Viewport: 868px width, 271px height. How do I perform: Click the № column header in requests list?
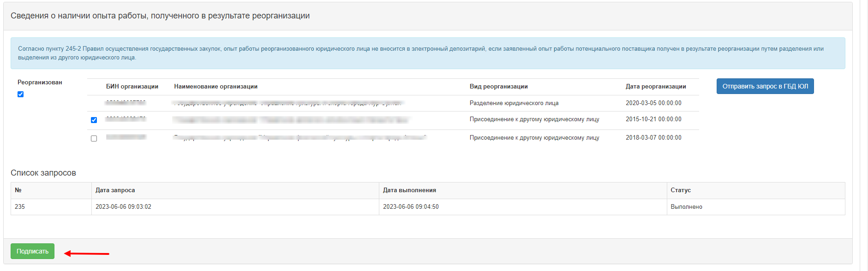click(x=18, y=190)
